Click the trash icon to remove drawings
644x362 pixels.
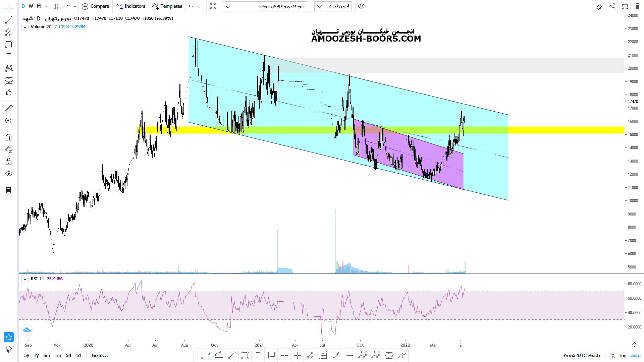pyautogui.click(x=9, y=190)
